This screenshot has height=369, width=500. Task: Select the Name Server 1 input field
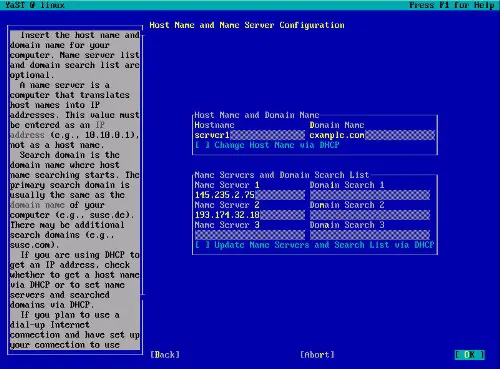tap(249, 195)
